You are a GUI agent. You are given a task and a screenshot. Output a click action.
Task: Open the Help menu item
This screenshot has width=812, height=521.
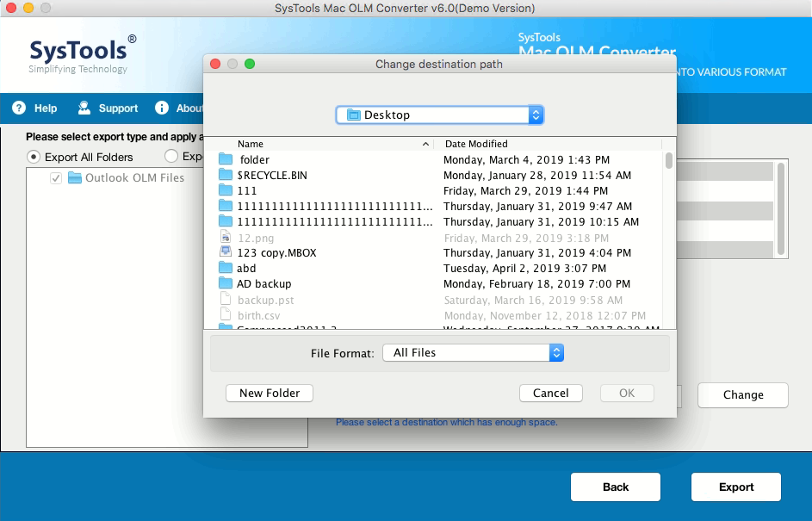pyautogui.click(x=46, y=109)
